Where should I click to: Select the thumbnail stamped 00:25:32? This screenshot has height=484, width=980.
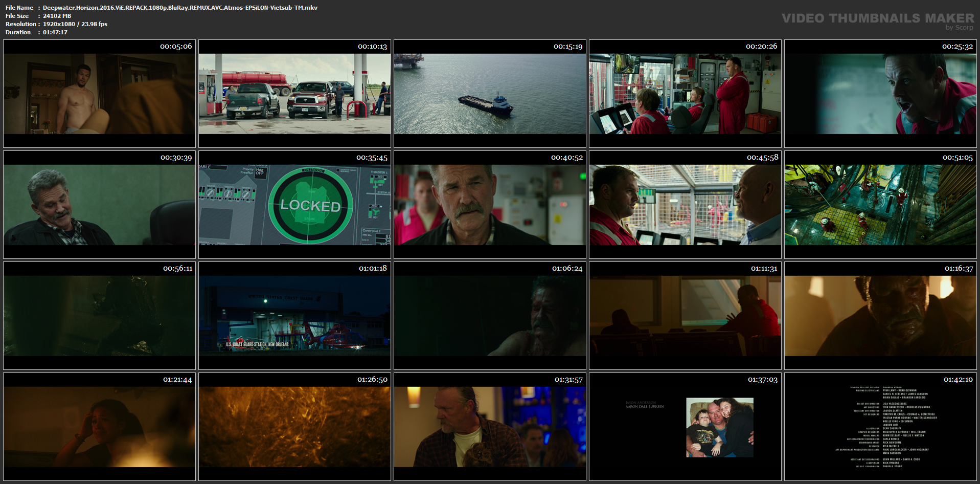[x=880, y=94]
